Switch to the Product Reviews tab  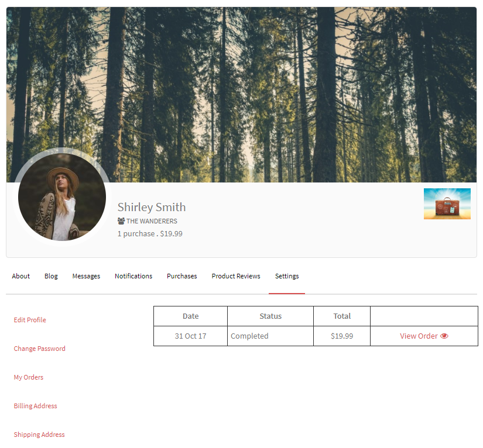(x=236, y=276)
